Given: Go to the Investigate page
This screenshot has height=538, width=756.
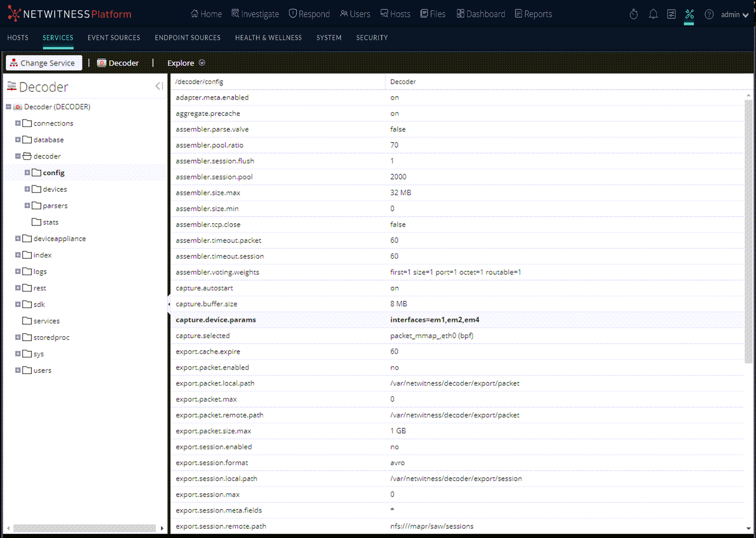Looking at the screenshot, I should tap(255, 14).
